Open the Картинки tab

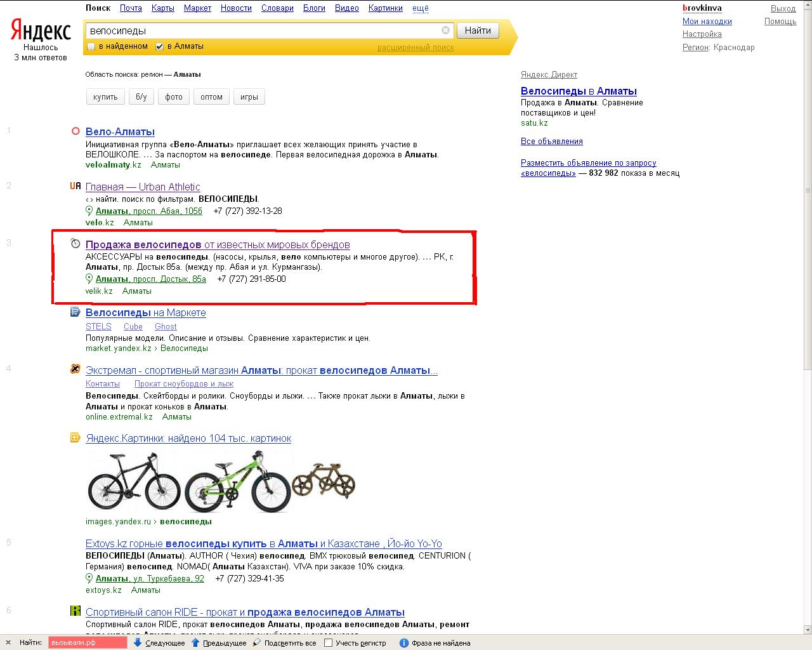(x=385, y=8)
